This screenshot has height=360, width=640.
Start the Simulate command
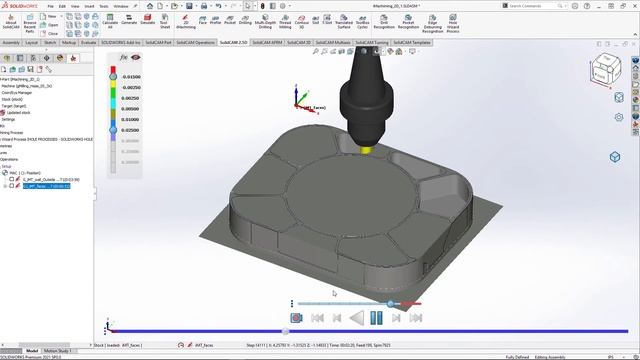click(147, 19)
